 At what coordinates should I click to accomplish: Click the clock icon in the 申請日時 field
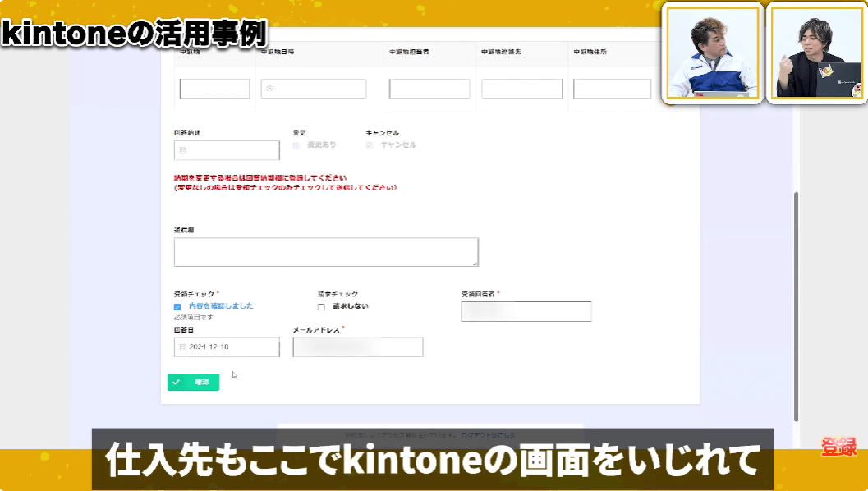tap(268, 88)
